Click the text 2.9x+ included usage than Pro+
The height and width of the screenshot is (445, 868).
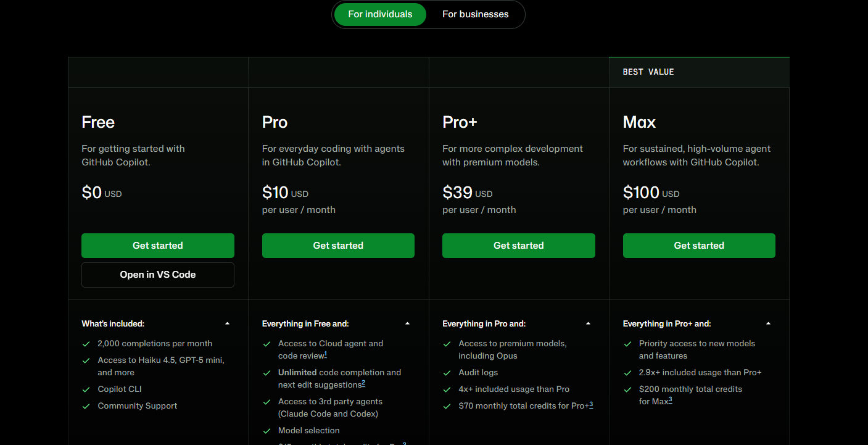(700, 373)
